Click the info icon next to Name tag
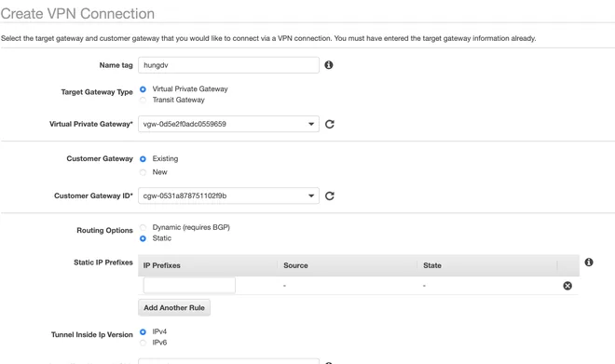The image size is (615, 364). click(x=329, y=65)
